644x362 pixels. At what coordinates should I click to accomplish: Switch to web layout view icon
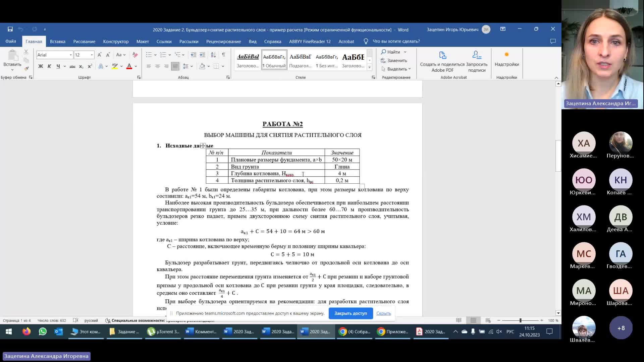pos(488,320)
